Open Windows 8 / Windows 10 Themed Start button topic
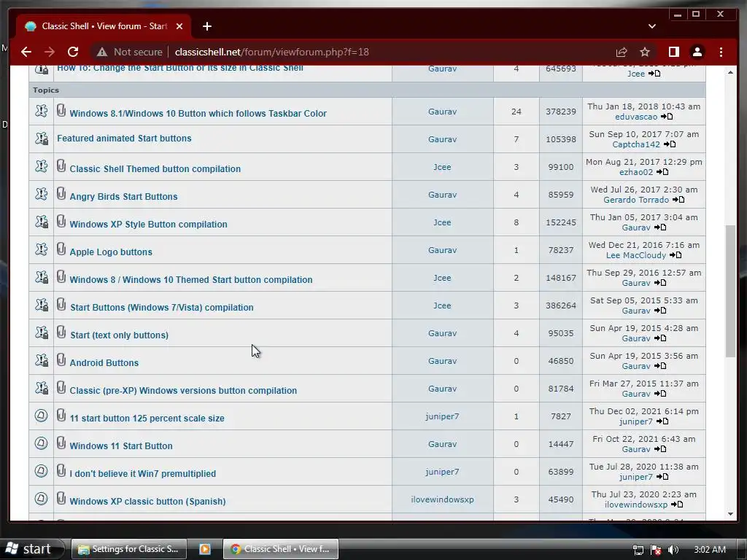 click(191, 279)
